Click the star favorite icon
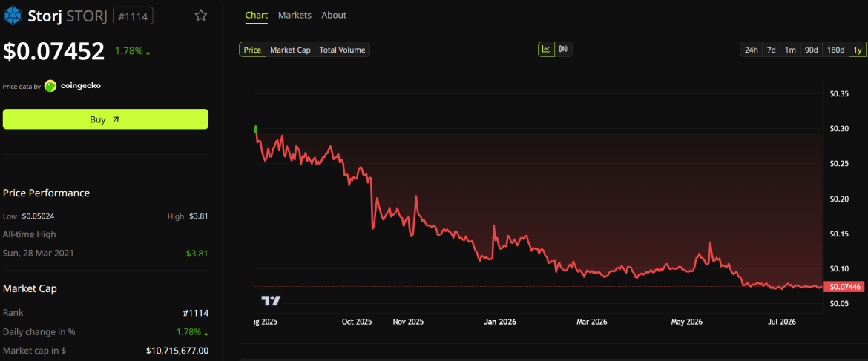Image resolution: width=868 pixels, height=361 pixels. click(x=201, y=16)
